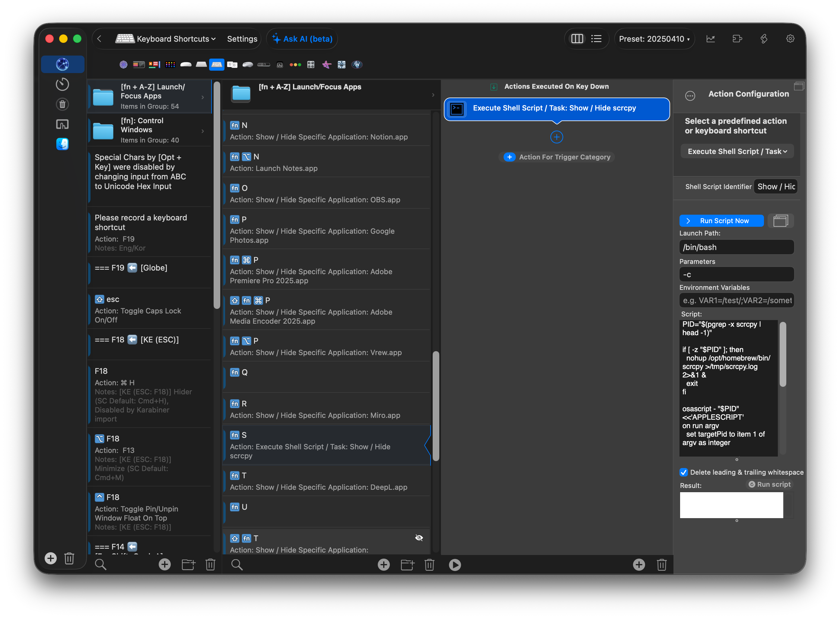Select the fn N Notion.app shortcut row
Screen dimensions: 840x619
tap(326, 130)
